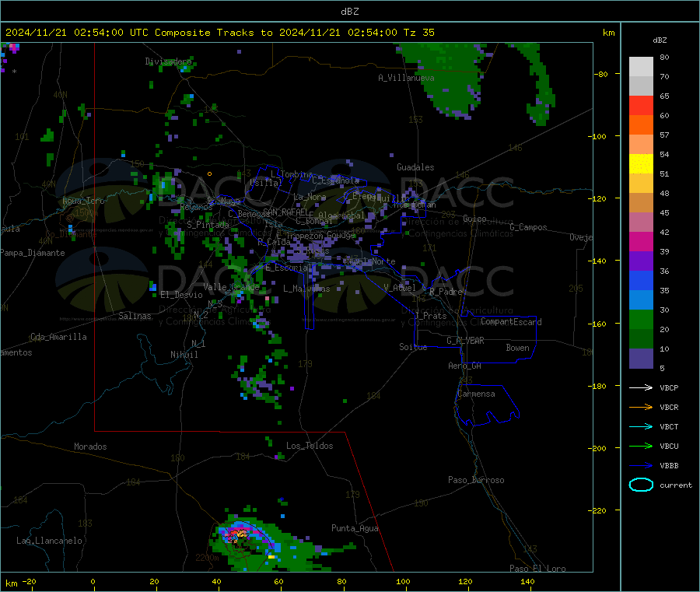Viewport: 700px width, 592px height.
Task: Click the 'A_Villanueva' map label
Action: coord(406,78)
